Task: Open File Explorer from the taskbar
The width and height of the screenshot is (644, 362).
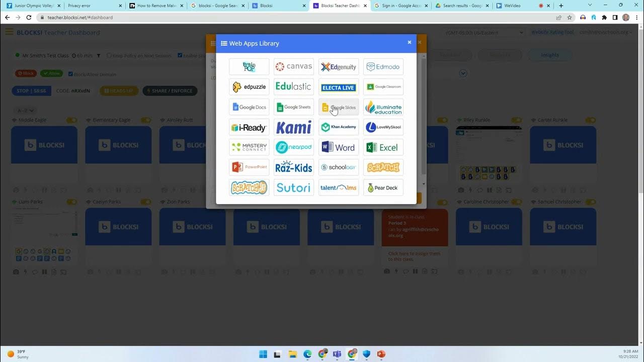Action: pyautogui.click(x=293, y=354)
